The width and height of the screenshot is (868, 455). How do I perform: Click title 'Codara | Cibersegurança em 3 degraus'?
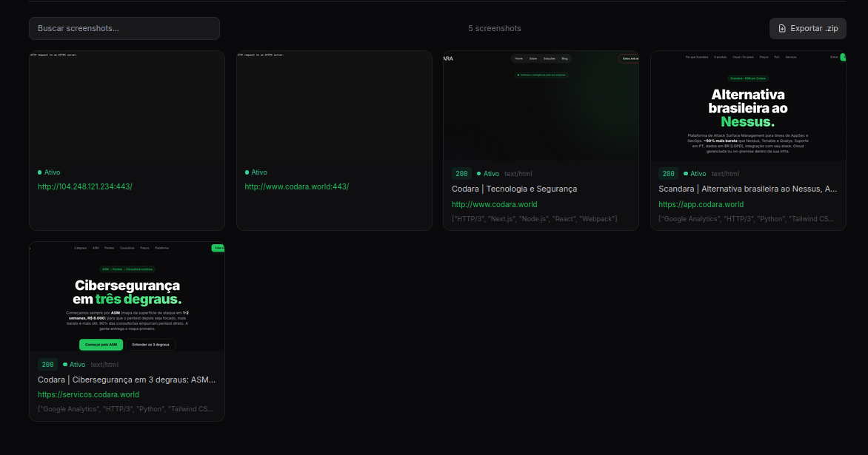[127, 380]
